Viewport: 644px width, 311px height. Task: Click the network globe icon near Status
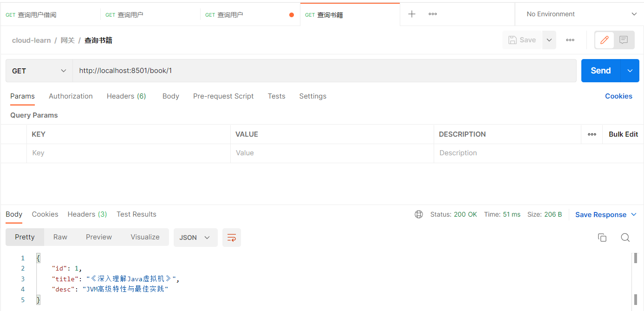click(x=419, y=214)
